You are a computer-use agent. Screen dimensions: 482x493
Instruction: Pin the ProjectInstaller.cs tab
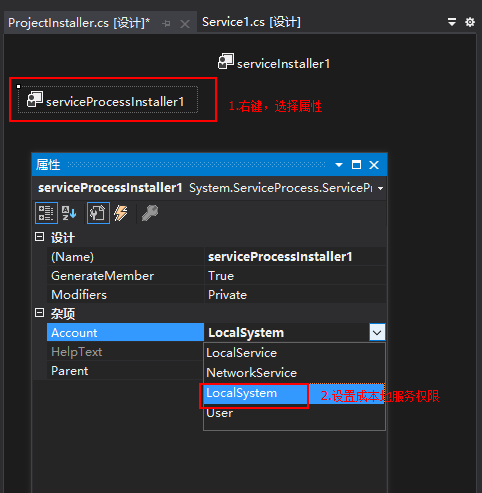[166, 23]
